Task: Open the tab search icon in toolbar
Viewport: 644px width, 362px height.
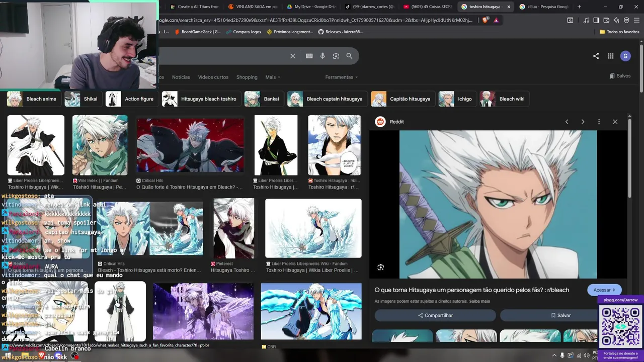Action: pos(570,20)
